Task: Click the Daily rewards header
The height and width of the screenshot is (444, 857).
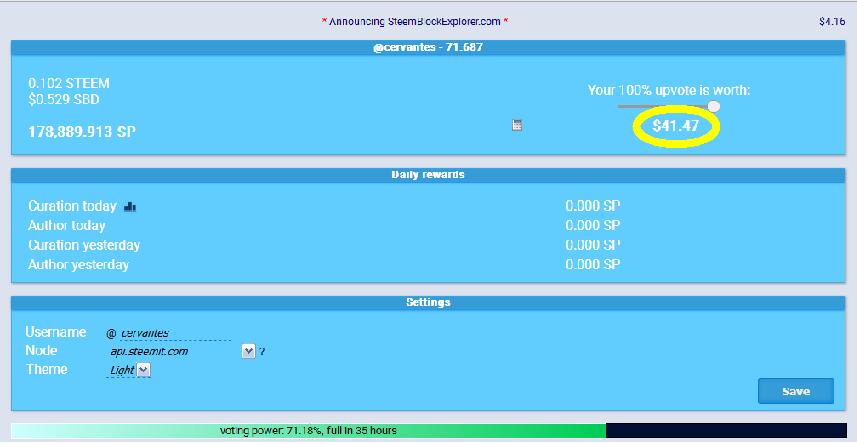Action: point(428,175)
